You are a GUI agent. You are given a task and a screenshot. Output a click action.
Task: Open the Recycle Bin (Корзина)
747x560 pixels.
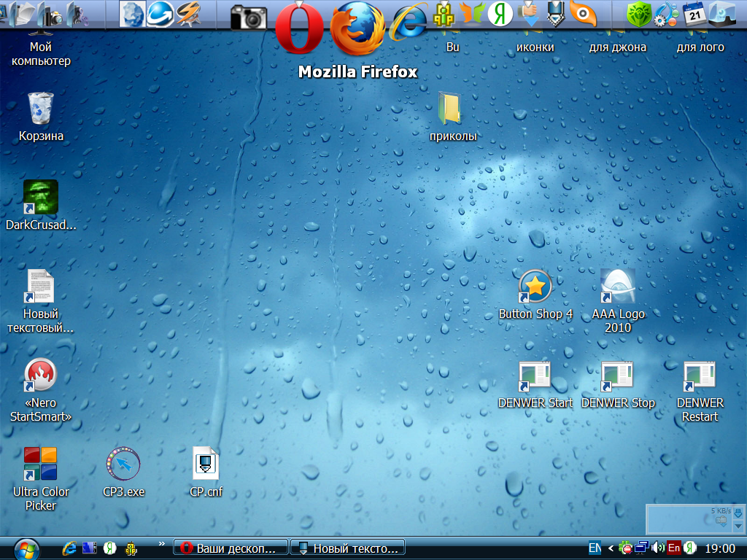41,109
